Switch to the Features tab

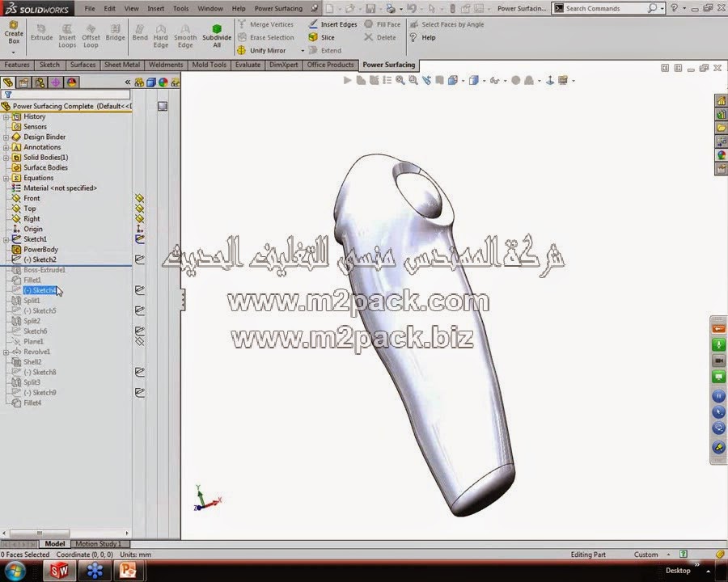(17, 65)
